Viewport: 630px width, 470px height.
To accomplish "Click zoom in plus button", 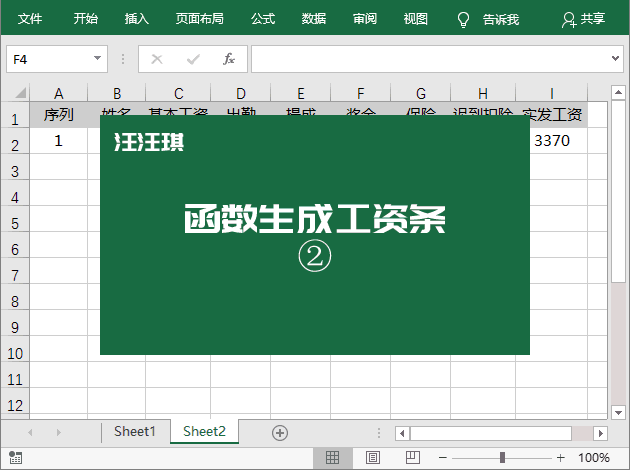I will coord(560,458).
